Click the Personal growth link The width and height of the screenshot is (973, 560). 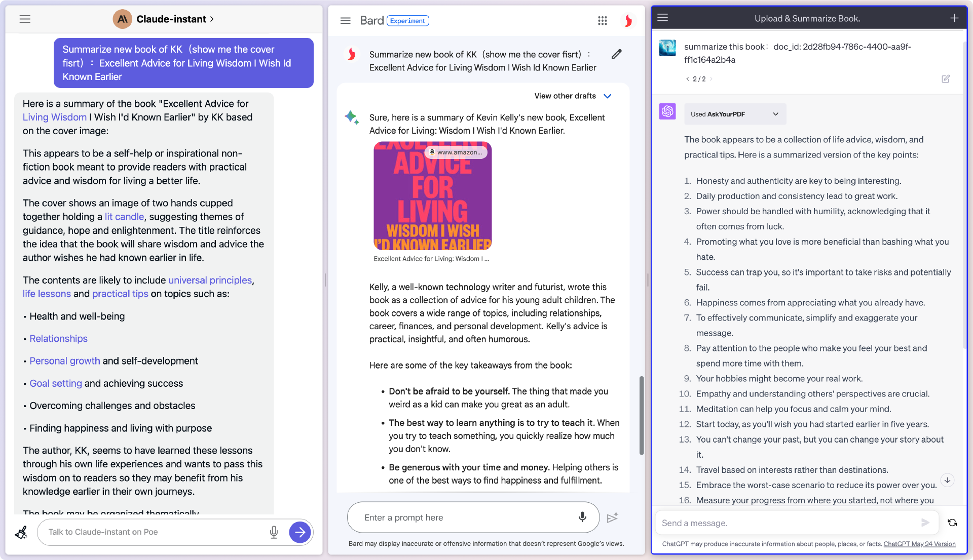coord(65,361)
